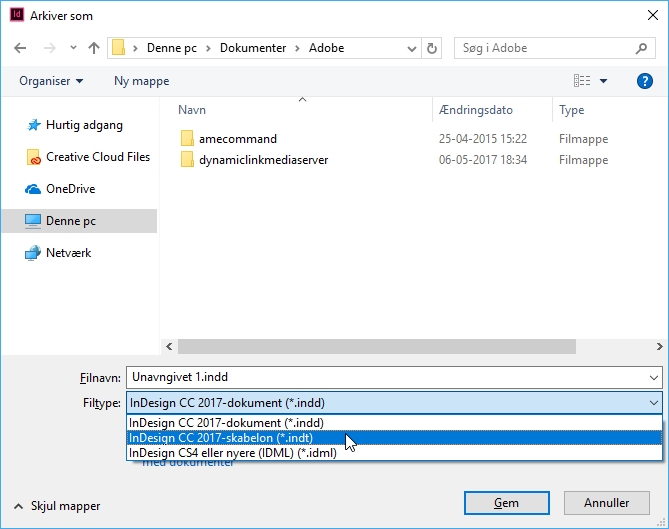Image resolution: width=669 pixels, height=529 pixels.
Task: Open help with the blue question icon
Action: 645,81
